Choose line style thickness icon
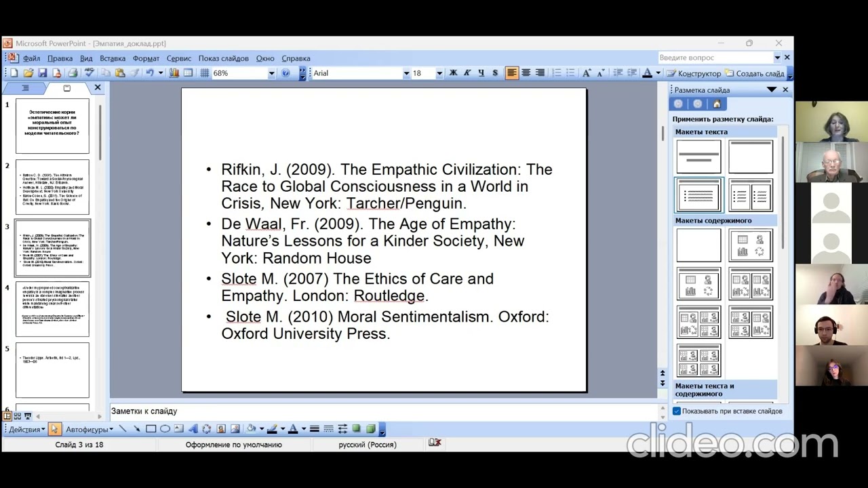This screenshot has height=488, width=868. pyautogui.click(x=314, y=429)
